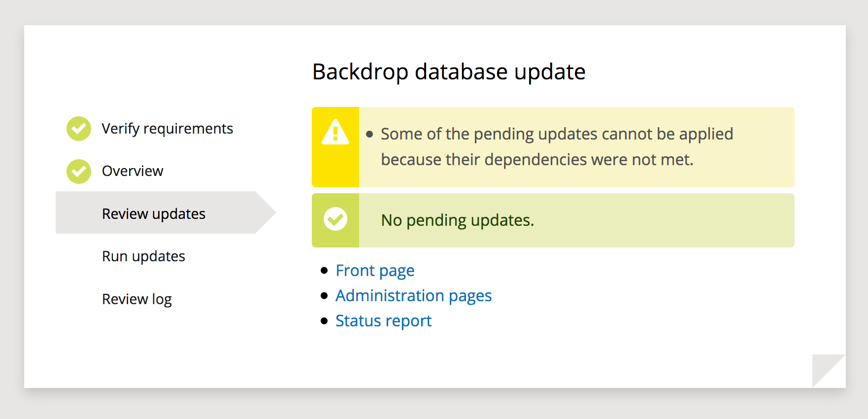
Task: Select the Verify requirements step
Action: 167,129
